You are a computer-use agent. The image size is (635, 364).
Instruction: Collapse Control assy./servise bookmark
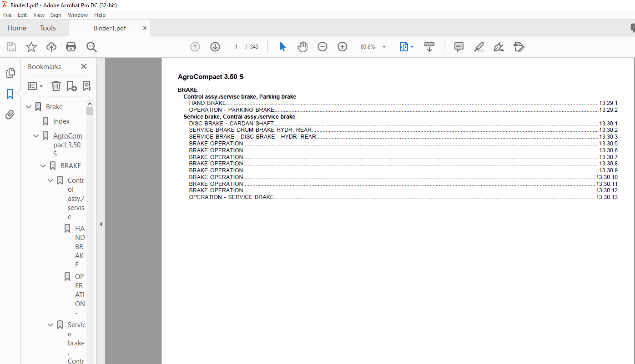(x=51, y=180)
